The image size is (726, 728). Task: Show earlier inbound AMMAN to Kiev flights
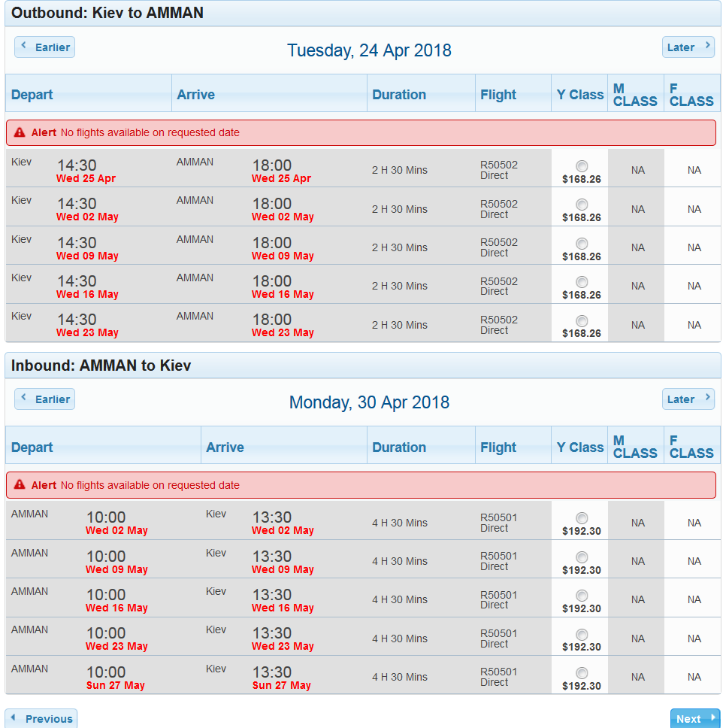tap(45, 399)
